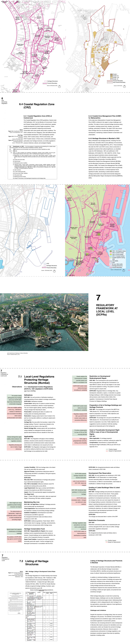Click the subheading '7.1.1 Development Control Regulations'

coord(38,387)
